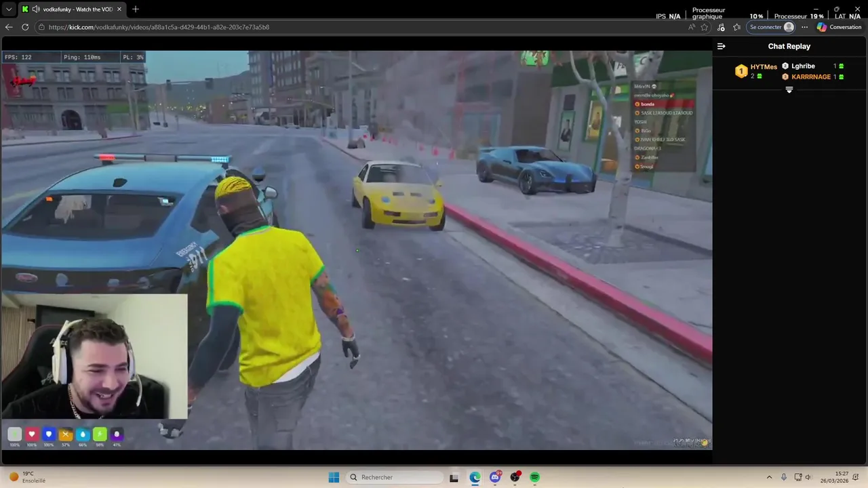Click the green lightning stamina HUD icon
This screenshot has height=488, width=868.
tap(100, 434)
